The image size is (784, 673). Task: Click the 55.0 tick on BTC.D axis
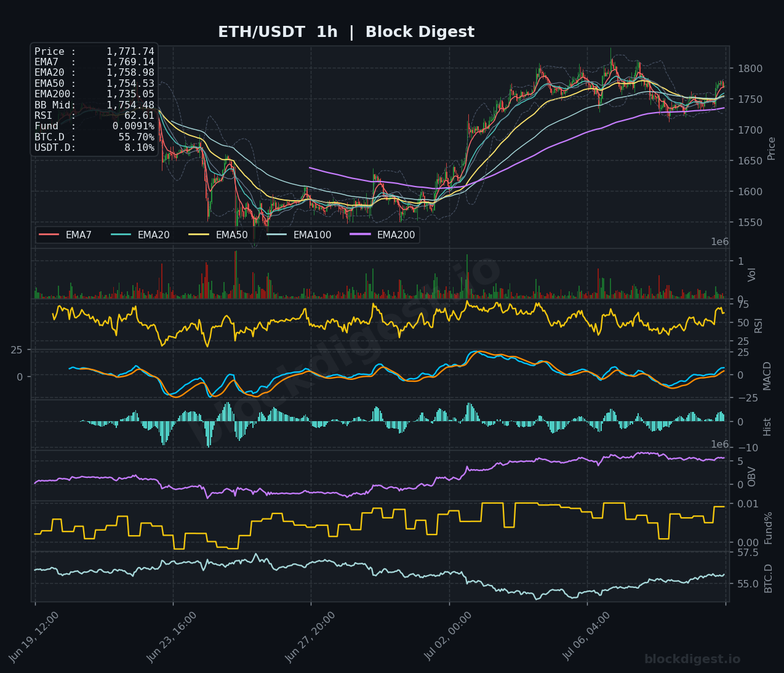click(x=748, y=583)
